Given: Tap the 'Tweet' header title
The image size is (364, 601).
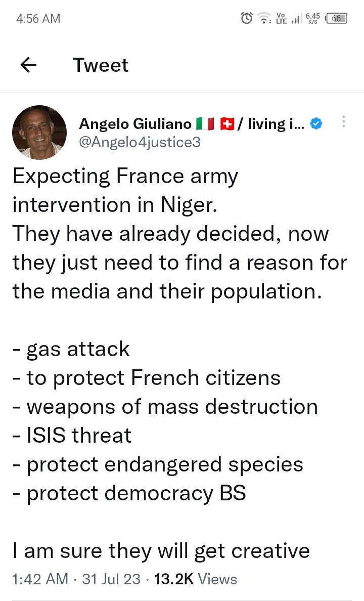Looking at the screenshot, I should tap(101, 65).
